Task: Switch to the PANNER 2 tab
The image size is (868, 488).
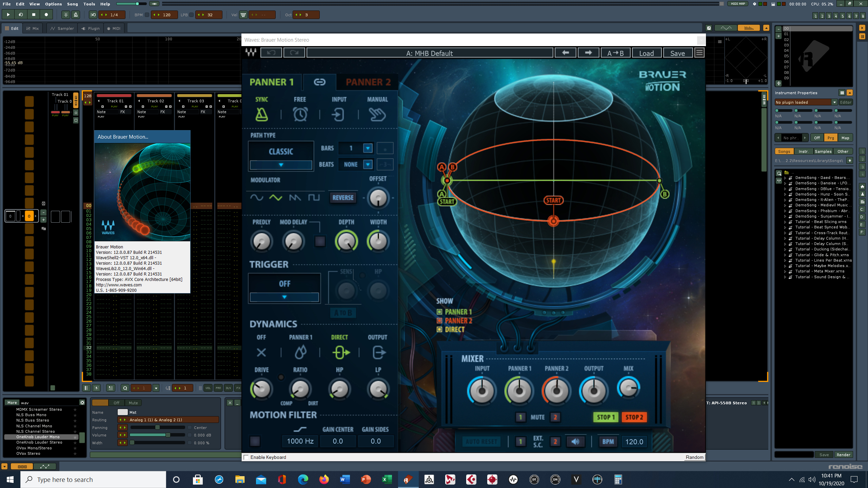Action: (368, 82)
